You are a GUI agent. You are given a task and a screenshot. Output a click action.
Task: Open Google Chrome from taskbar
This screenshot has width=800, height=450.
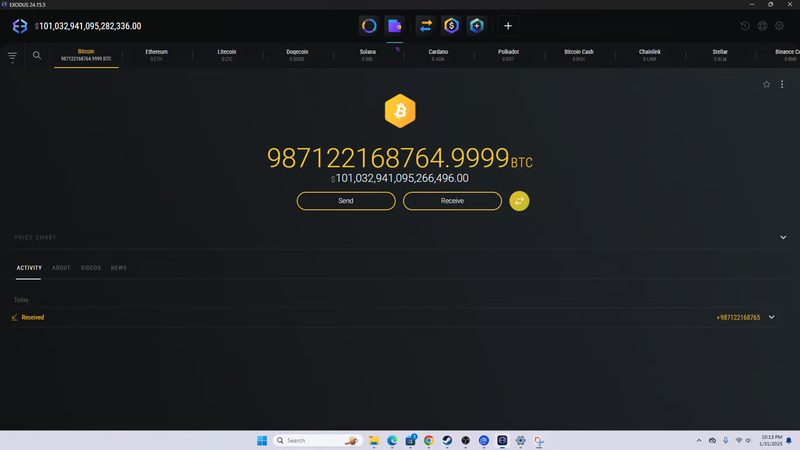(x=429, y=440)
